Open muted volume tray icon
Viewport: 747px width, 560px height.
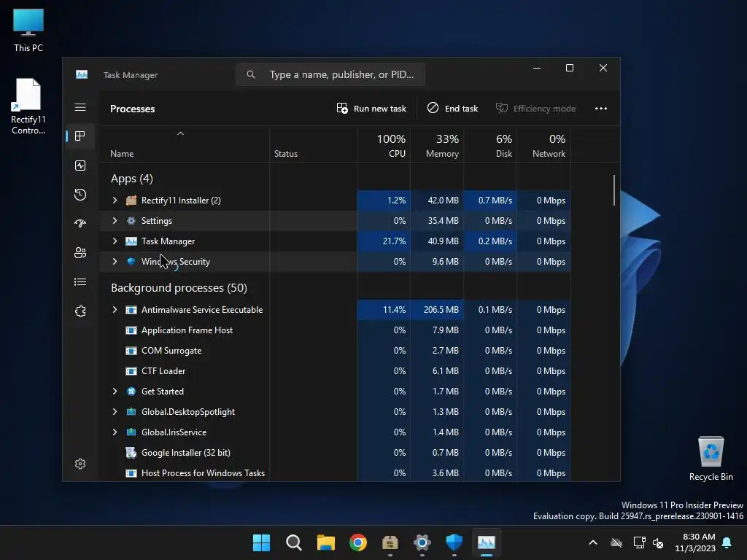click(x=658, y=542)
